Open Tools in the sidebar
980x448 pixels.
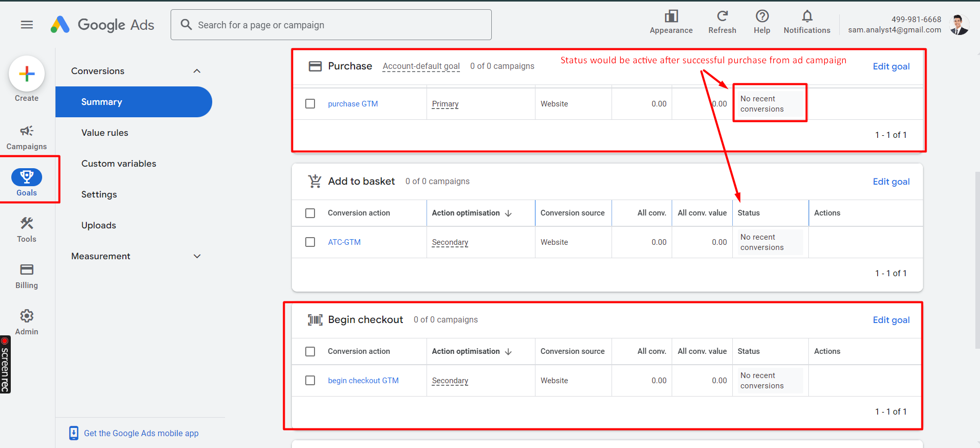coord(27,230)
